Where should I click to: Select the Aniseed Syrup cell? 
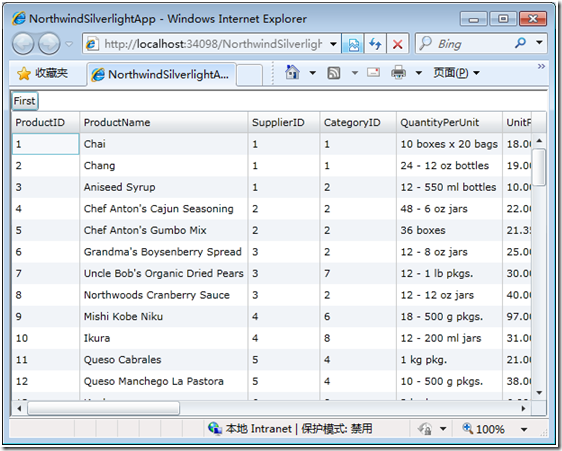(x=163, y=187)
